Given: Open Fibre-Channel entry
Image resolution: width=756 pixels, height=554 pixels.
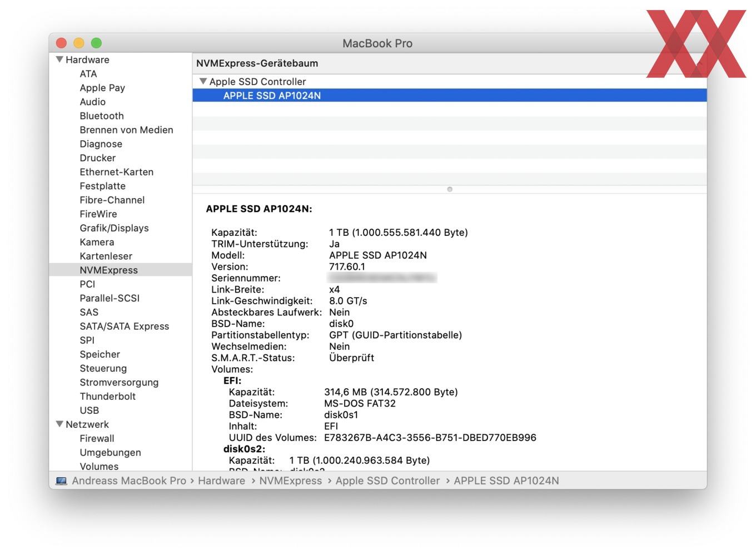Looking at the screenshot, I should [x=112, y=200].
